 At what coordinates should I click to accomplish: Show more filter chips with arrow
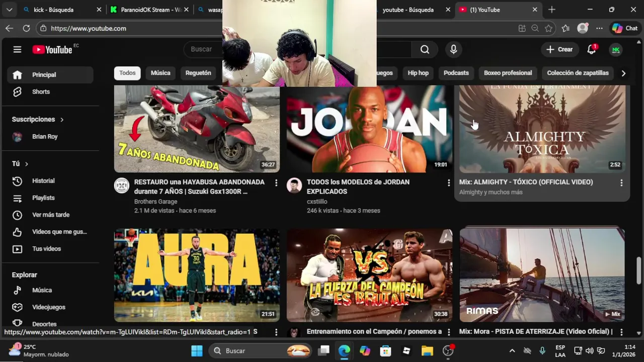[x=623, y=73]
